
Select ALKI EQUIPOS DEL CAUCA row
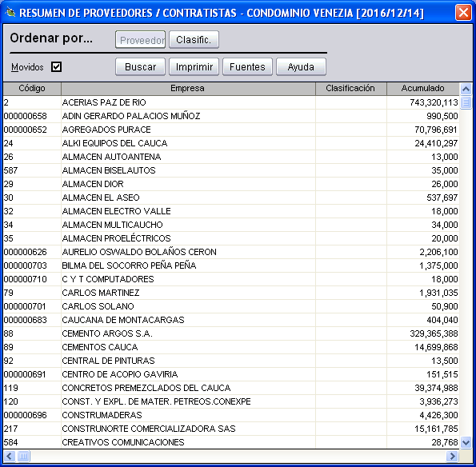pyautogui.click(x=231, y=143)
